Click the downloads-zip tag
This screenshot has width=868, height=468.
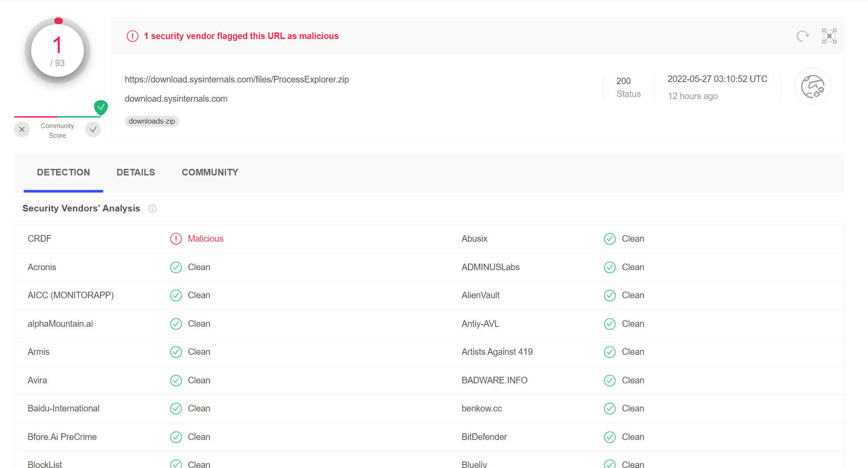coord(152,121)
